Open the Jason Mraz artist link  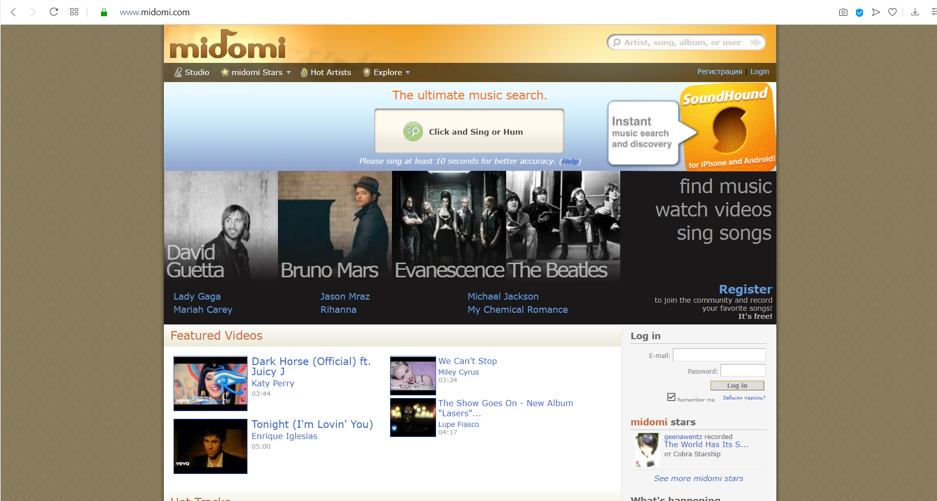tap(345, 297)
